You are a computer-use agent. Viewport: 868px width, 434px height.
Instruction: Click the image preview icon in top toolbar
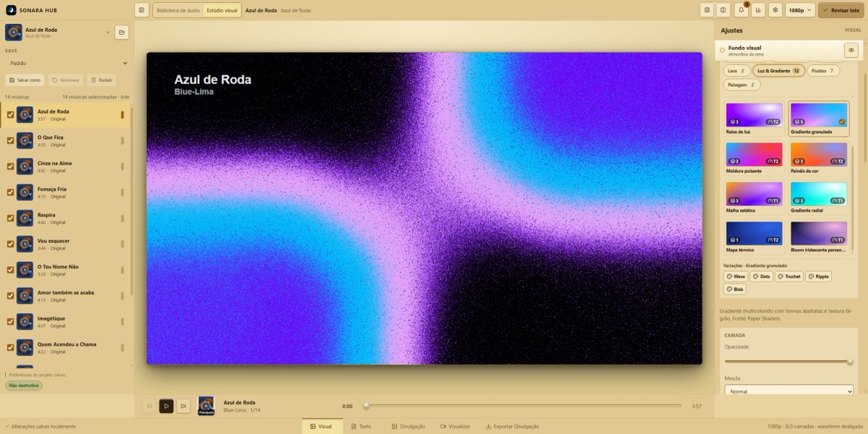707,10
